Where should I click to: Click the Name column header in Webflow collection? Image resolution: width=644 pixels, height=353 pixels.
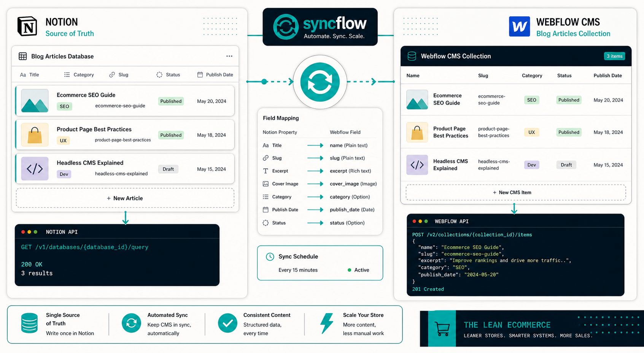coord(413,76)
